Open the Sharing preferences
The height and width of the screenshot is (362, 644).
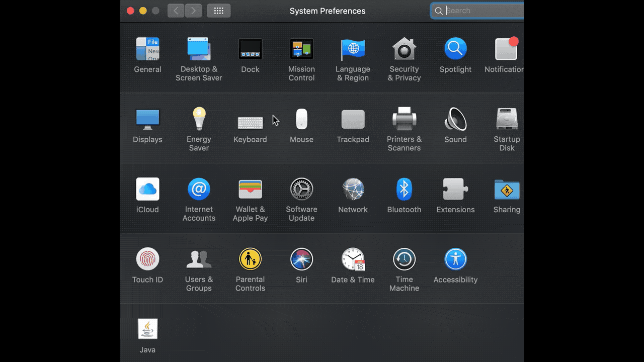(507, 189)
